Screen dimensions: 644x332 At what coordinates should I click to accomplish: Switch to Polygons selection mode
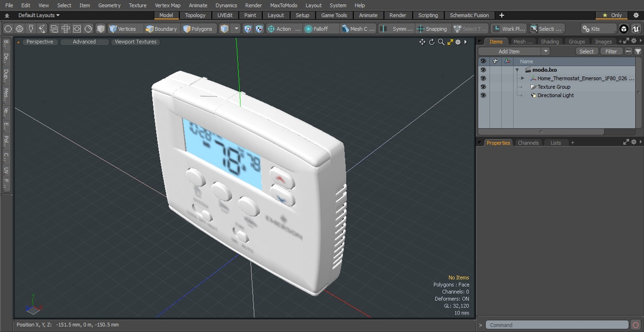[x=198, y=29]
